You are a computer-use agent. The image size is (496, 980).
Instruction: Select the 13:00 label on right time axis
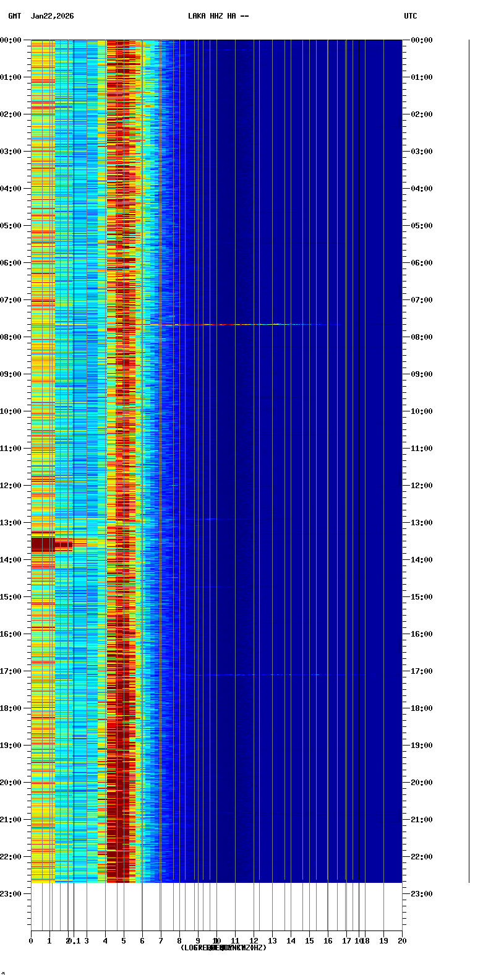pyautogui.click(x=422, y=523)
